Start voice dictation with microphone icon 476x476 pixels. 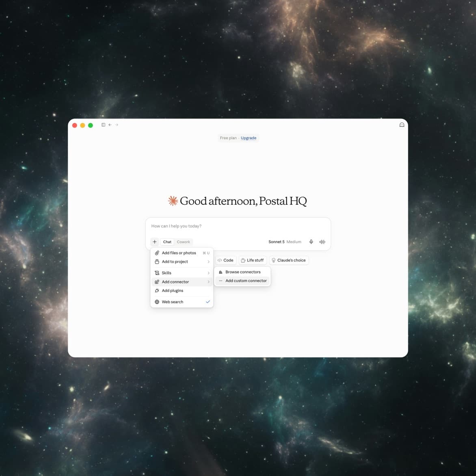(311, 242)
